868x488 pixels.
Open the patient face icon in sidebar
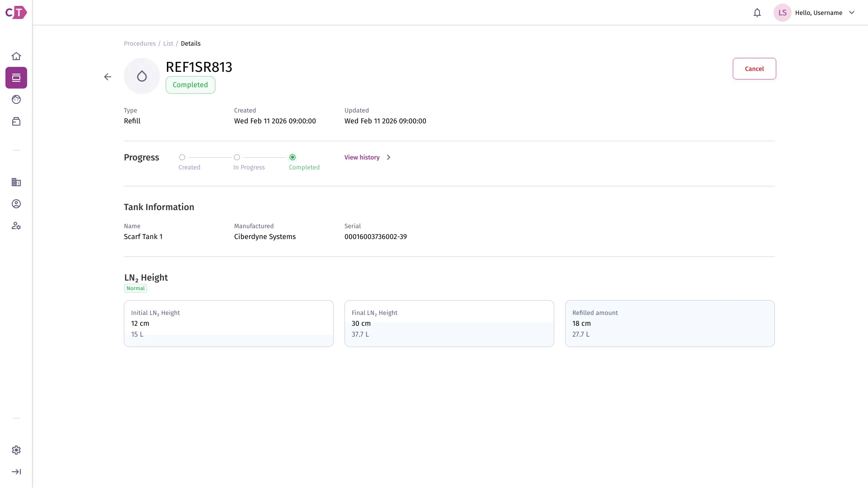(x=16, y=99)
